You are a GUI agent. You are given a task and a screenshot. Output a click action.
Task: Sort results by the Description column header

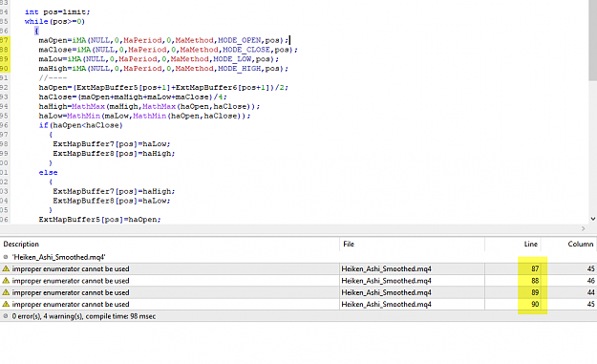click(21, 244)
